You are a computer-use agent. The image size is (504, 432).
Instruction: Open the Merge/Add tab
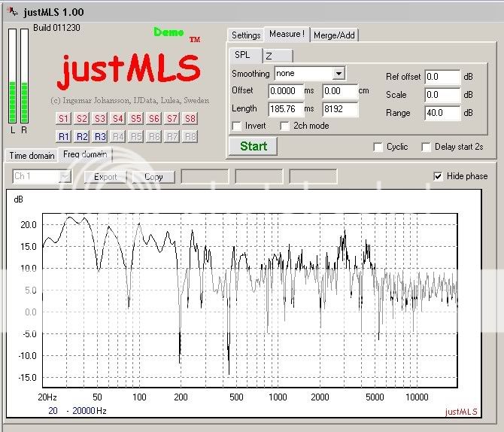335,35
